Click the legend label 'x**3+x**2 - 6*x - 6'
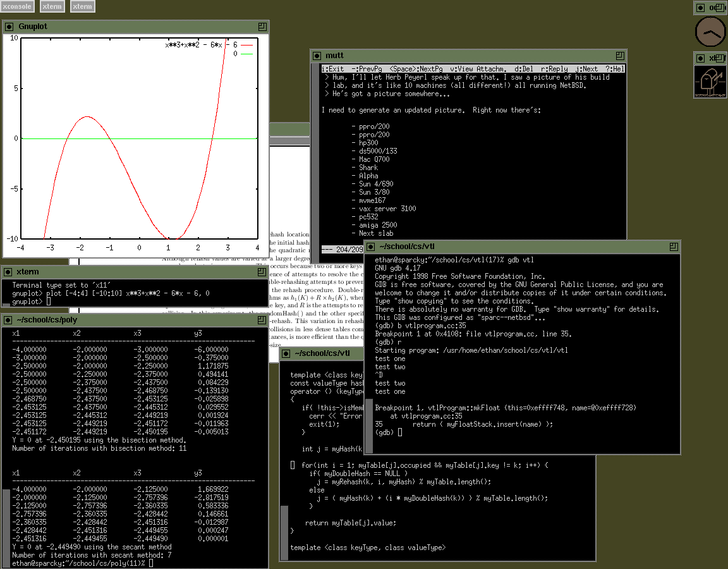The image size is (728, 569). point(201,45)
